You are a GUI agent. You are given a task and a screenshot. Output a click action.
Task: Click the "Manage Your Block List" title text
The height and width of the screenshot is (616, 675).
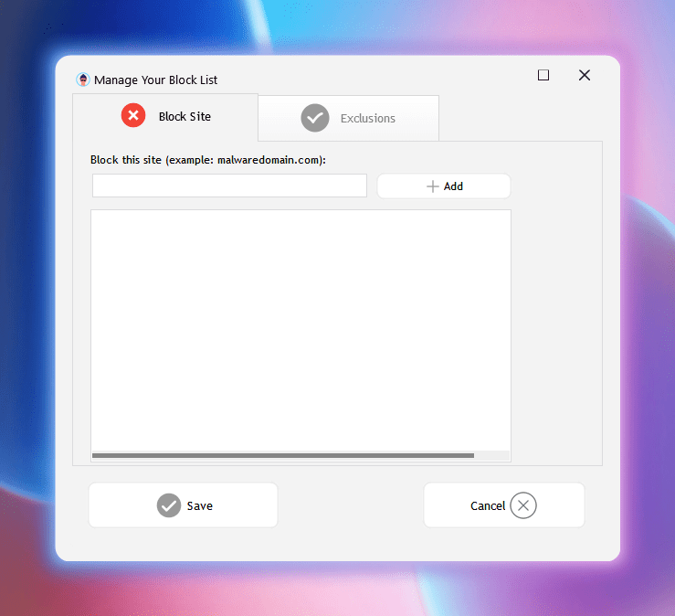156,80
